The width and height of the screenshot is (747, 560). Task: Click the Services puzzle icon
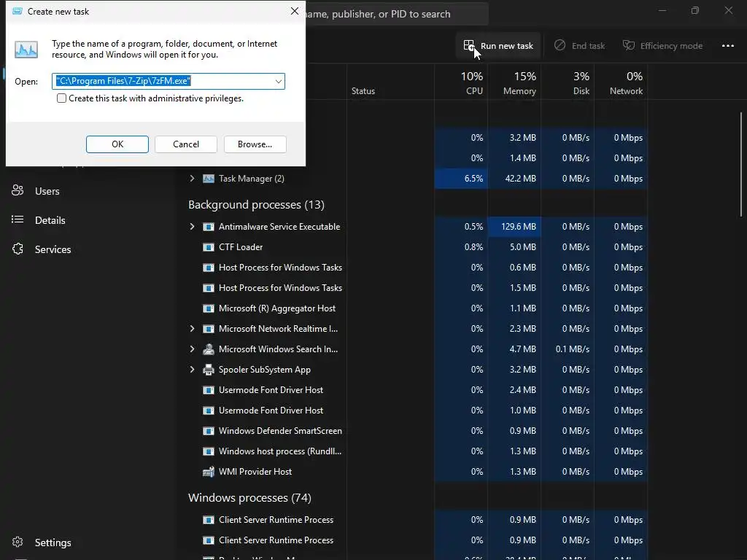[18, 249]
